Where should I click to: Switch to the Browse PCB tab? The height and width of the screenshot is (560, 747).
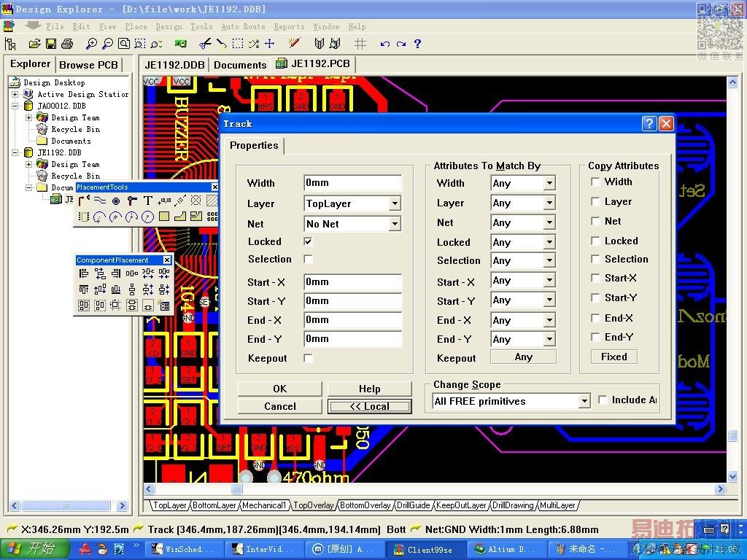(88, 64)
